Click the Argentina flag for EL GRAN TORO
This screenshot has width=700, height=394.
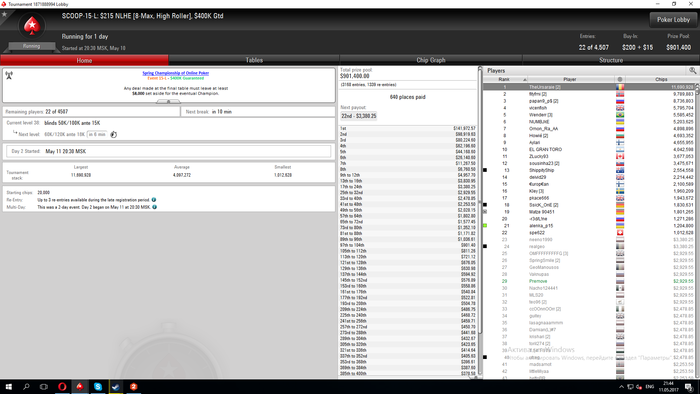620,149
